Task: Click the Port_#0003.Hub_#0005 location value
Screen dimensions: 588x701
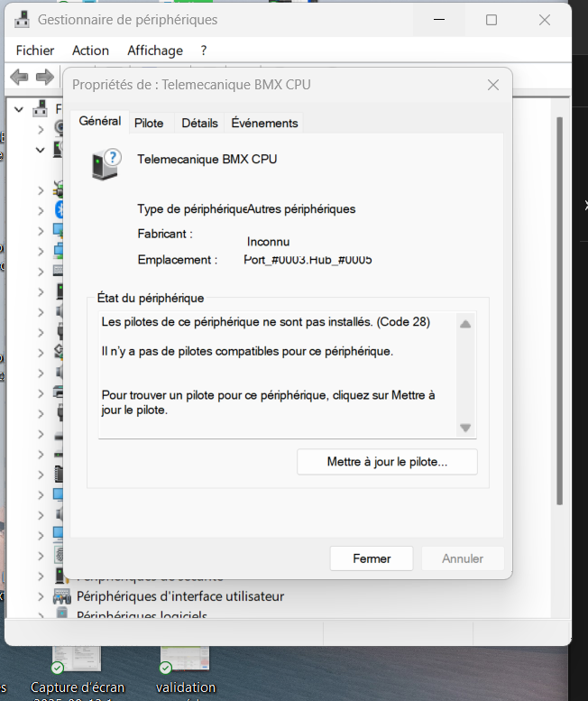Action: pyautogui.click(x=308, y=260)
